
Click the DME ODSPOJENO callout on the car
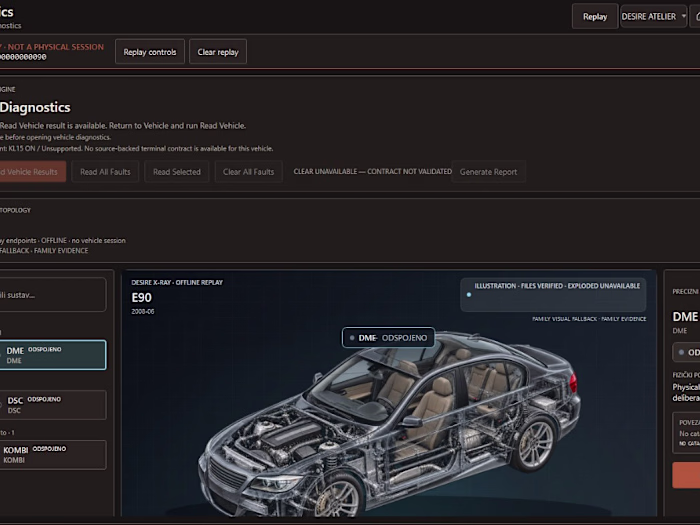(x=388, y=338)
